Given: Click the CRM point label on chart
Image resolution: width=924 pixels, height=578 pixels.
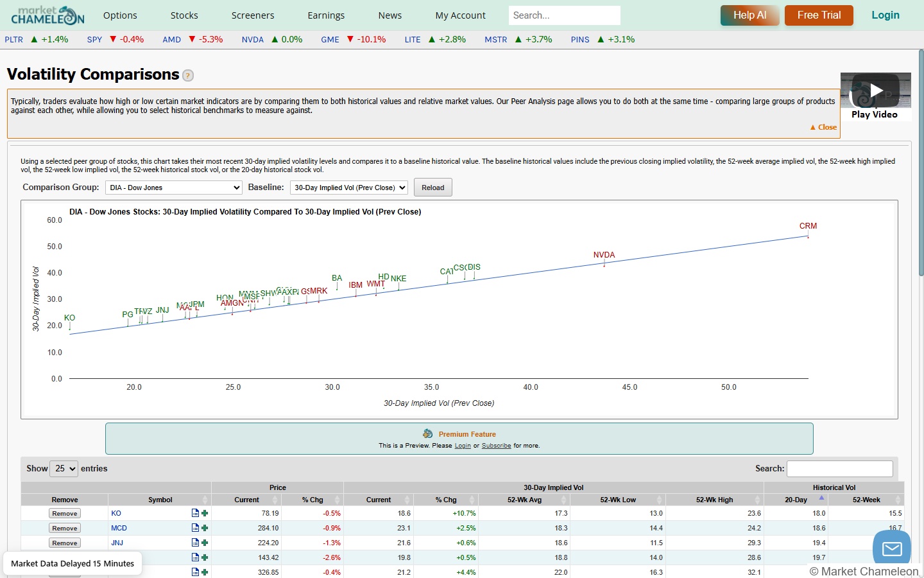Looking at the screenshot, I should (x=808, y=226).
